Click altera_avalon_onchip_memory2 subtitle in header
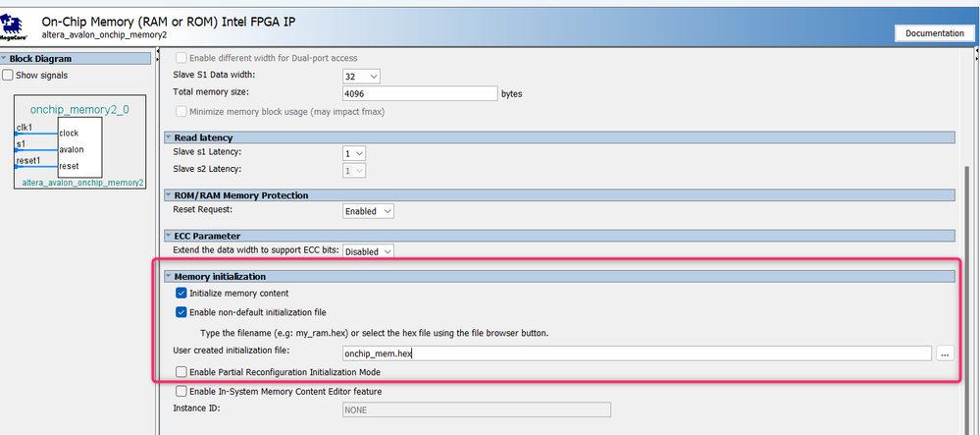Image resolution: width=980 pixels, height=435 pixels. click(104, 35)
